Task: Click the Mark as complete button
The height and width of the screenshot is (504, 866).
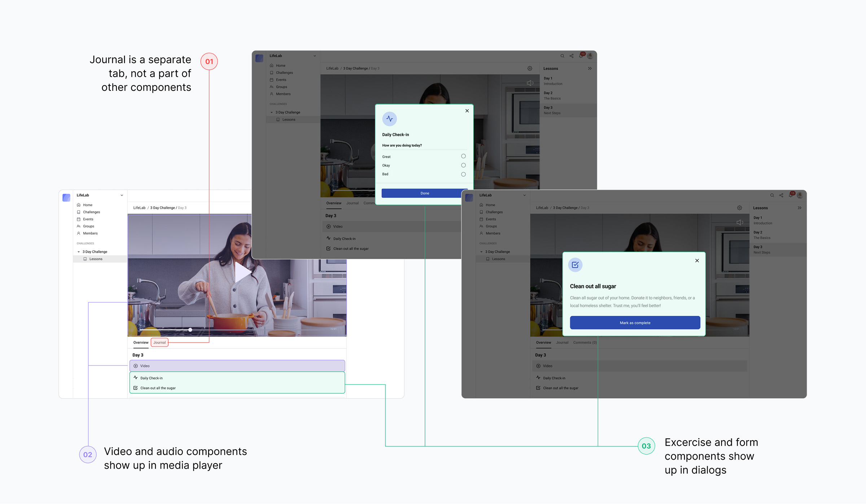Action: (635, 323)
